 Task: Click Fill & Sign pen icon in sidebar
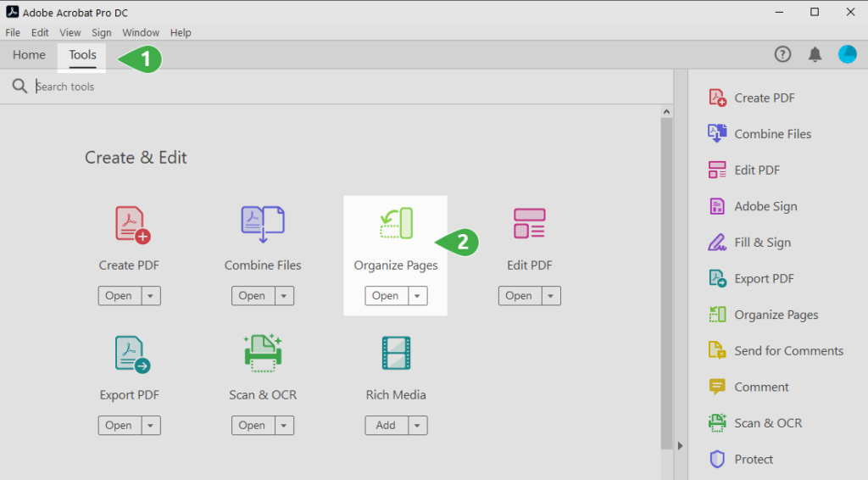717,243
